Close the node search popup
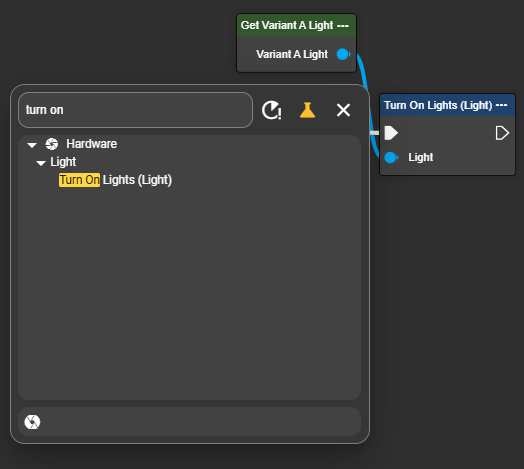 click(x=343, y=110)
